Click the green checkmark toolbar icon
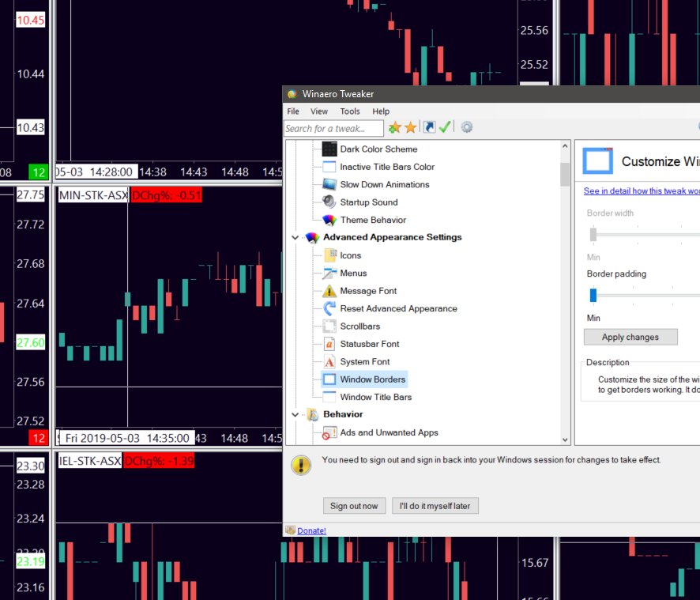This screenshot has width=700, height=600. [445, 127]
